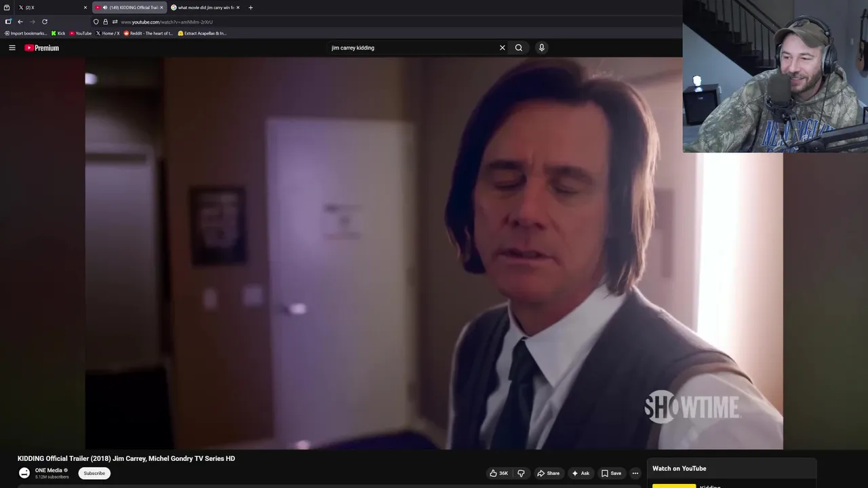Go to YouTube Premium home logo

click(42, 47)
